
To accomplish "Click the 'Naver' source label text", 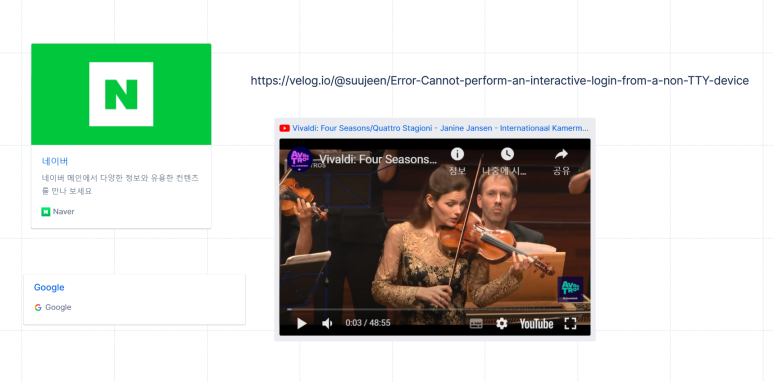I will point(64,211).
